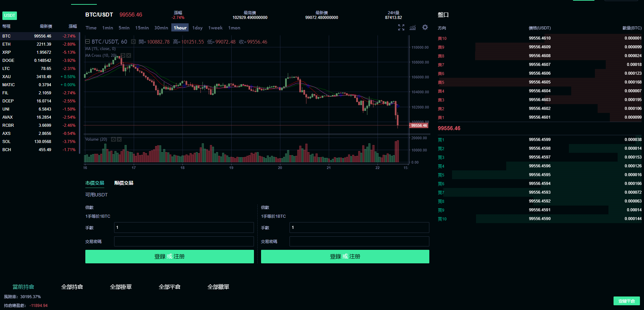Screen dimensions: 644x310
Task: Open the chart indicators icon
Action: (x=412, y=28)
